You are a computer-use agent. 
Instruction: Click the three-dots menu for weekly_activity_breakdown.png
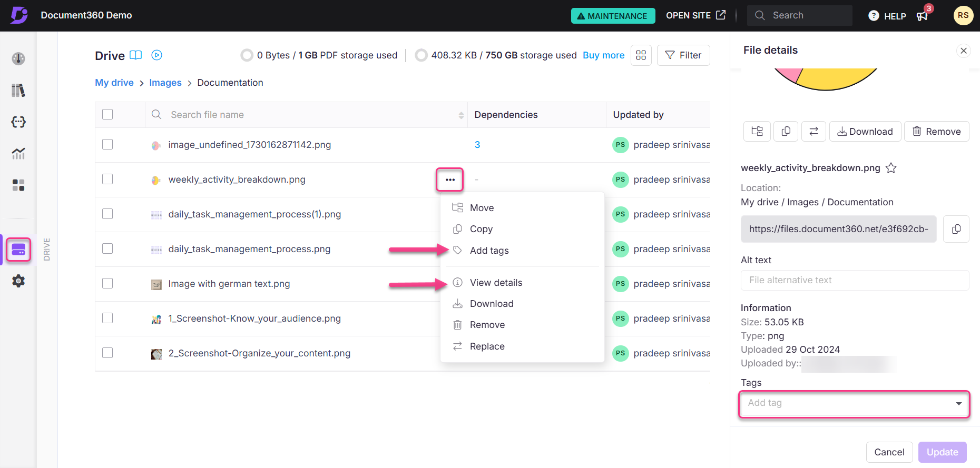[x=450, y=180]
